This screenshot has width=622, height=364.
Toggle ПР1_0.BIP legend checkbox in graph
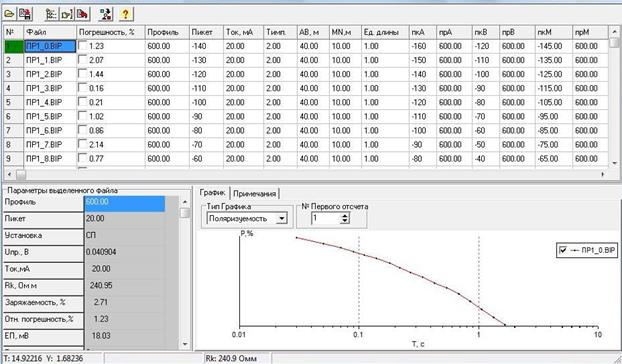tap(563, 250)
